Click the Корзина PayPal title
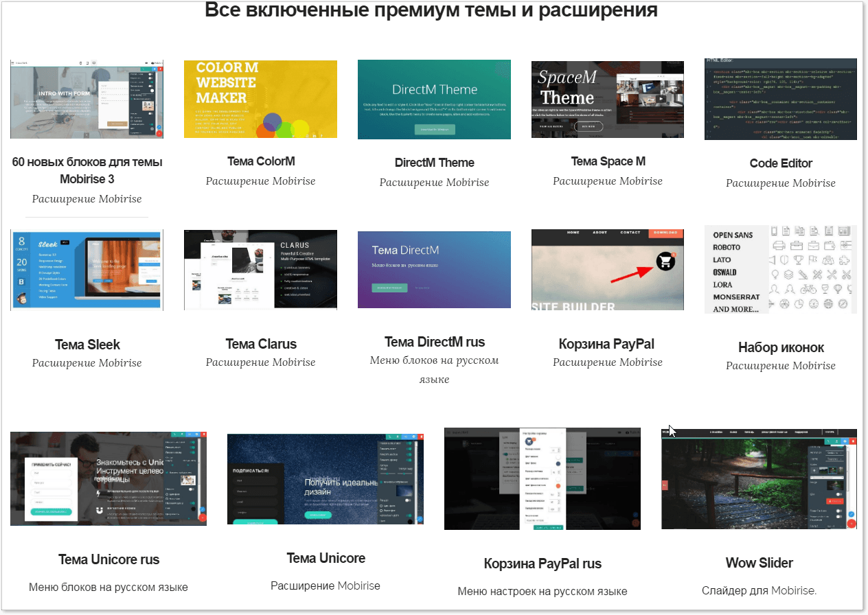Screen dimensions: 868x615 (x=608, y=344)
